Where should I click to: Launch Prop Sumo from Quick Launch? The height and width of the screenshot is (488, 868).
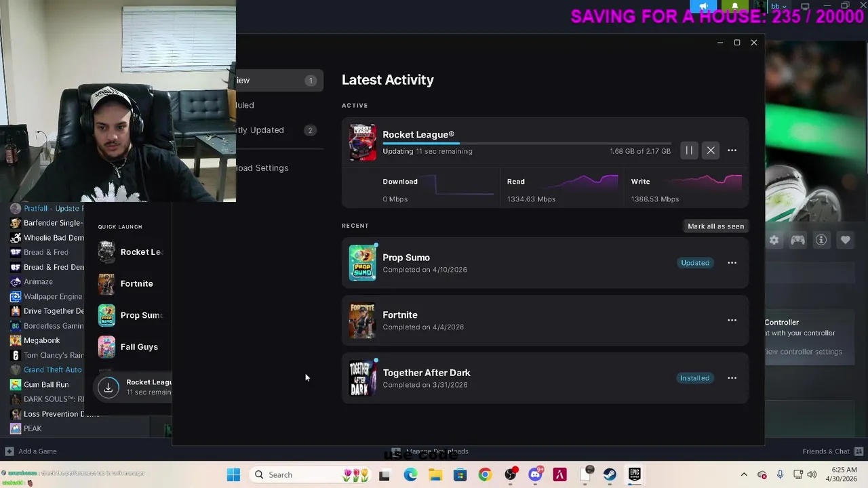pos(132,315)
